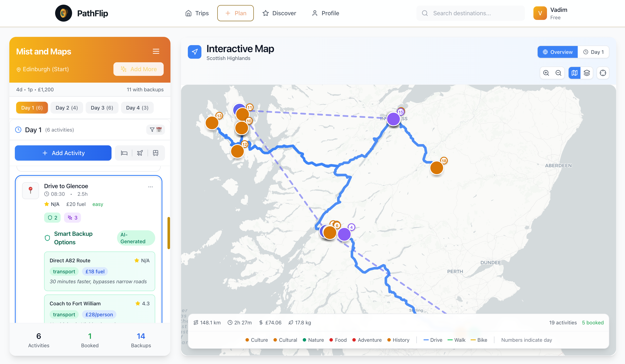The width and height of the screenshot is (625, 364).
Task: Click the bus transit icon
Action: point(155,153)
